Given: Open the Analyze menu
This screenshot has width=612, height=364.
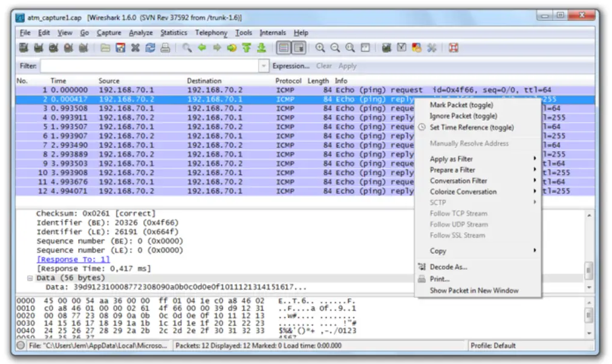Looking at the screenshot, I should coord(141,33).
